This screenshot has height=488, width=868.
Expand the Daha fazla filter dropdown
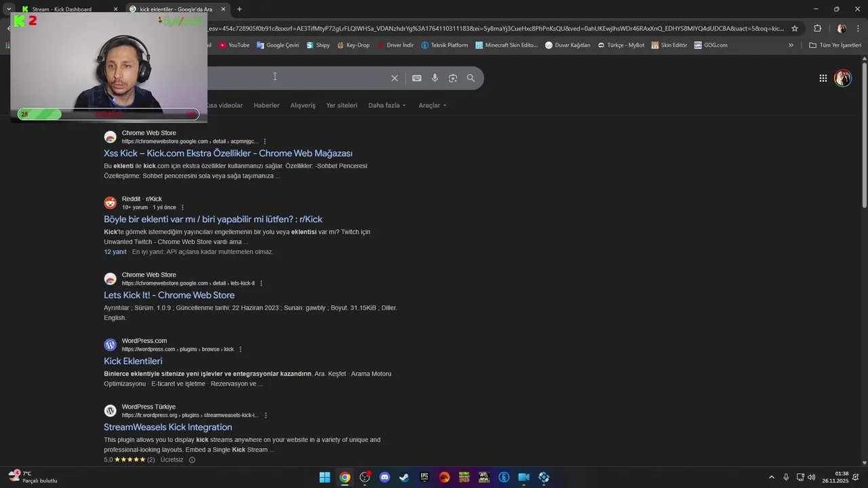(387, 106)
